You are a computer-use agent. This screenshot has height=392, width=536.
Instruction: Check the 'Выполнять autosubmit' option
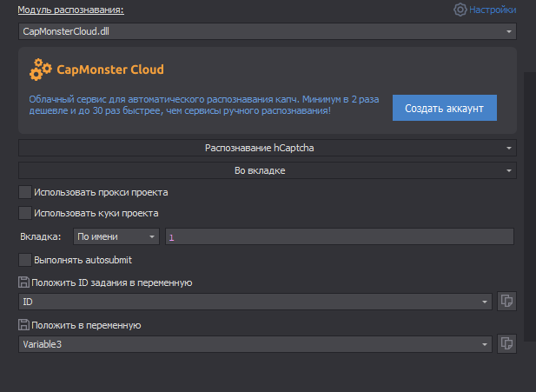coord(25,259)
